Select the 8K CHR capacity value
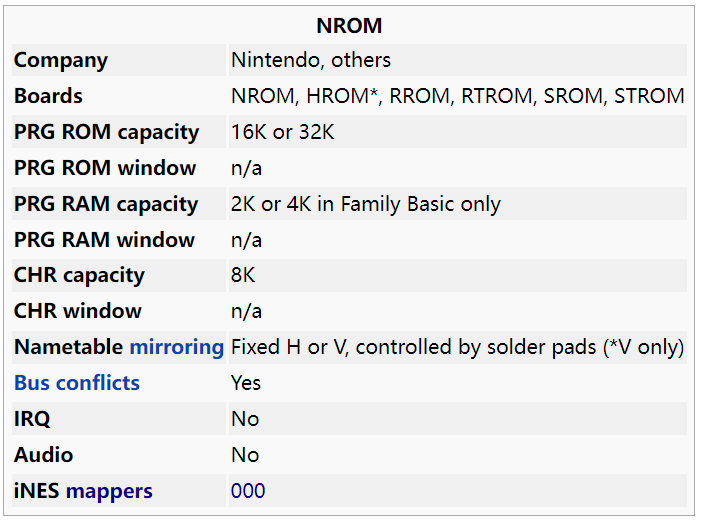703x521 pixels. (x=243, y=275)
